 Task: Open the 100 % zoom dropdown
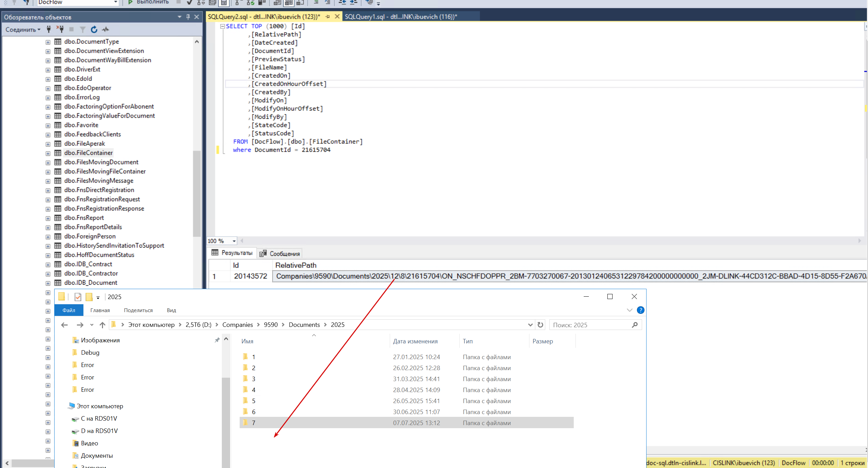234,241
